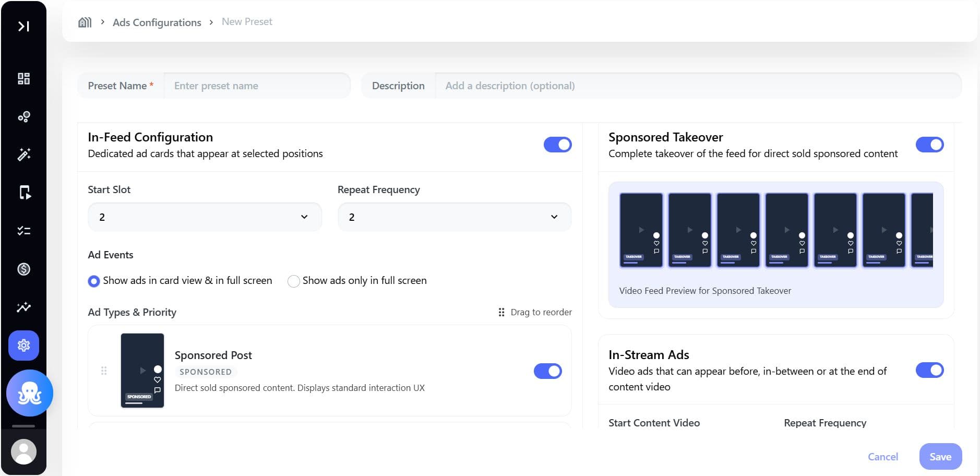Click the Ad Events label
Image resolution: width=980 pixels, height=476 pixels.
[x=111, y=255]
